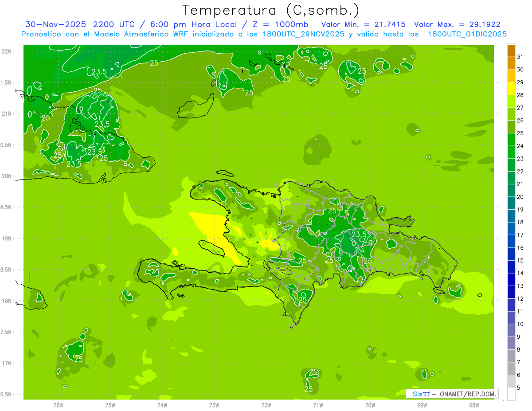This screenshot has width=532, height=411.
Task: Click the blue legend swatch between 15 and 16
Action: (x=511, y=254)
